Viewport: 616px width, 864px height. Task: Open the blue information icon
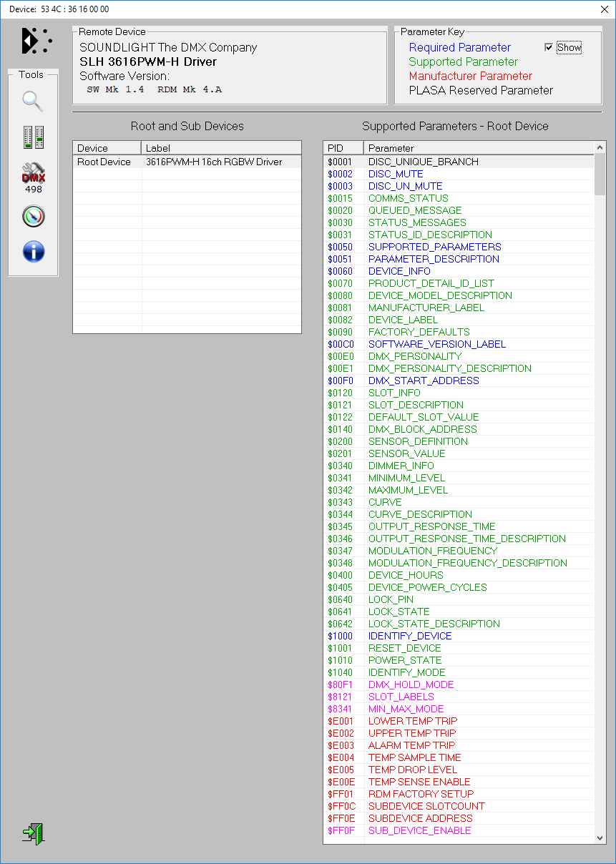pyautogui.click(x=34, y=252)
